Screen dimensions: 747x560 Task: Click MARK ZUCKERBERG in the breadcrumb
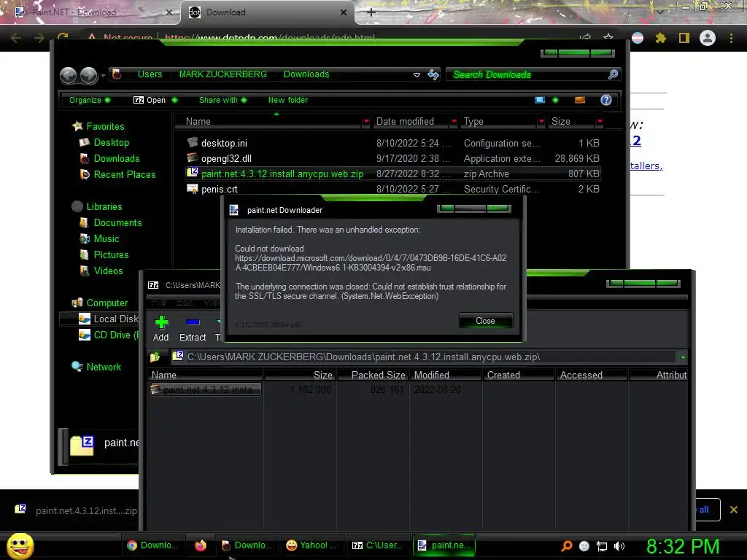(x=223, y=74)
